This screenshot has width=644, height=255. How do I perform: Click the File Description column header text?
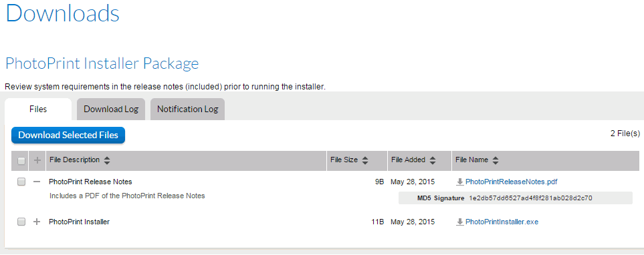[74, 160]
